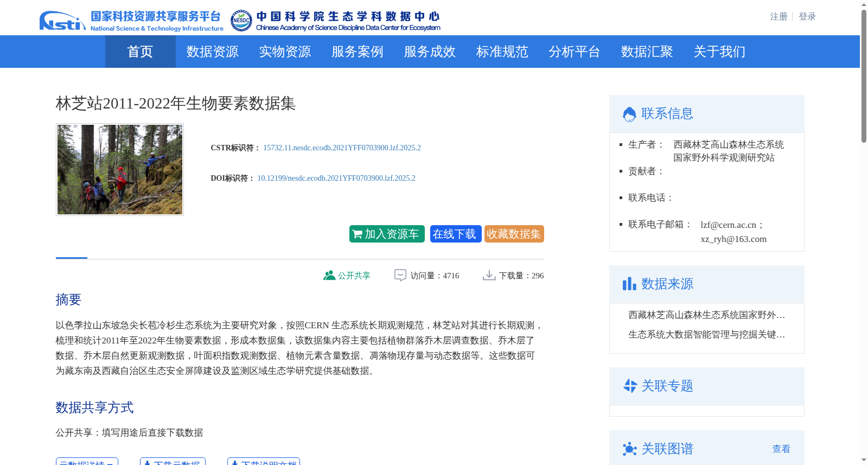Click the 下载量 download tray icon
Image resolution: width=868 pixels, height=465 pixels.
pyautogui.click(x=489, y=275)
